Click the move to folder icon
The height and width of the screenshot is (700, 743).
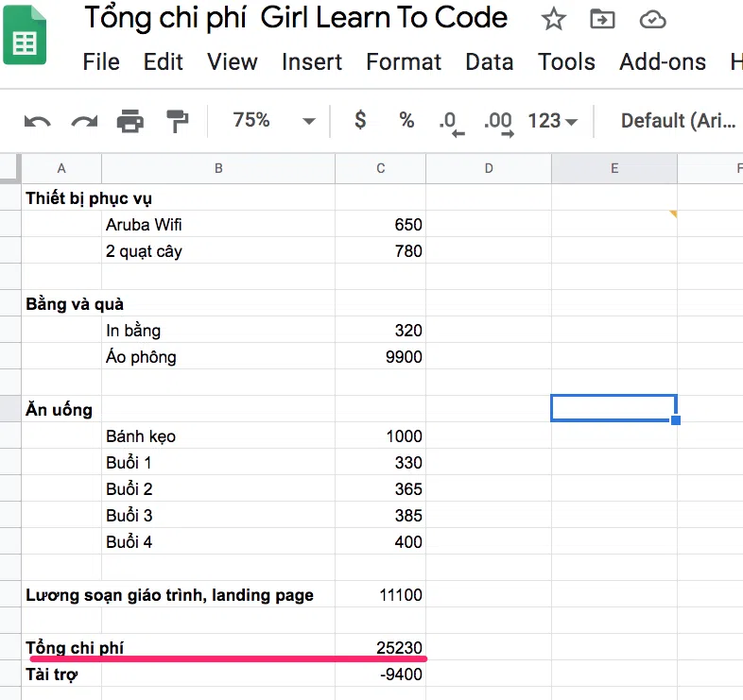[602, 20]
